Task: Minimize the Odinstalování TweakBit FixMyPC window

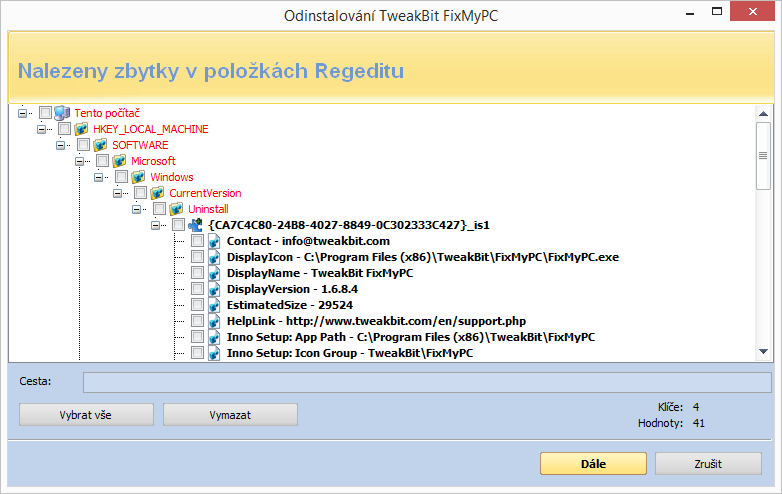Action: 690,12
